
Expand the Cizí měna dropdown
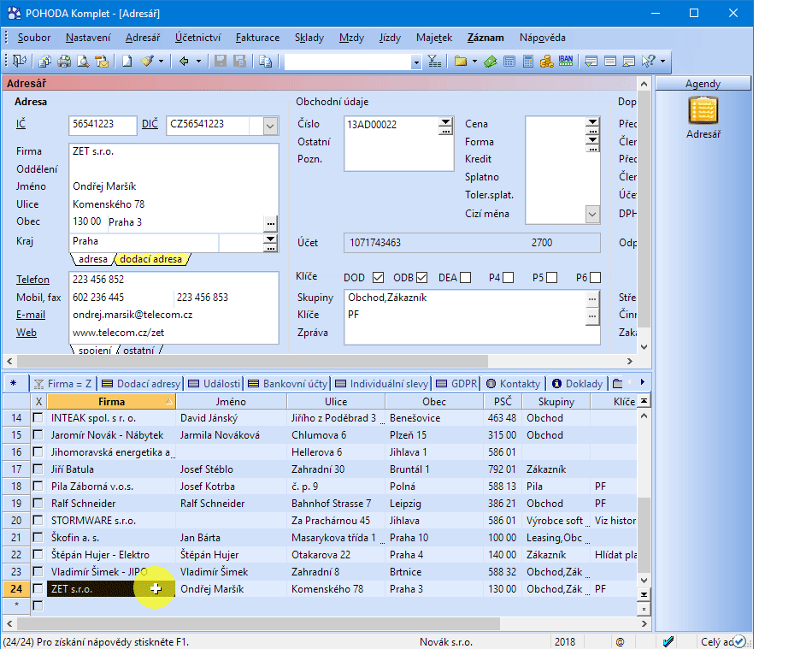(x=592, y=214)
